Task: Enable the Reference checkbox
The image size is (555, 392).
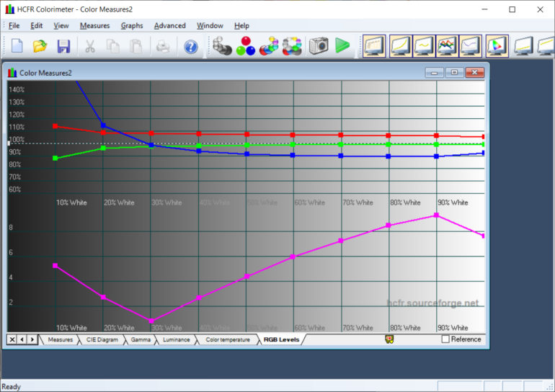Action: point(445,339)
